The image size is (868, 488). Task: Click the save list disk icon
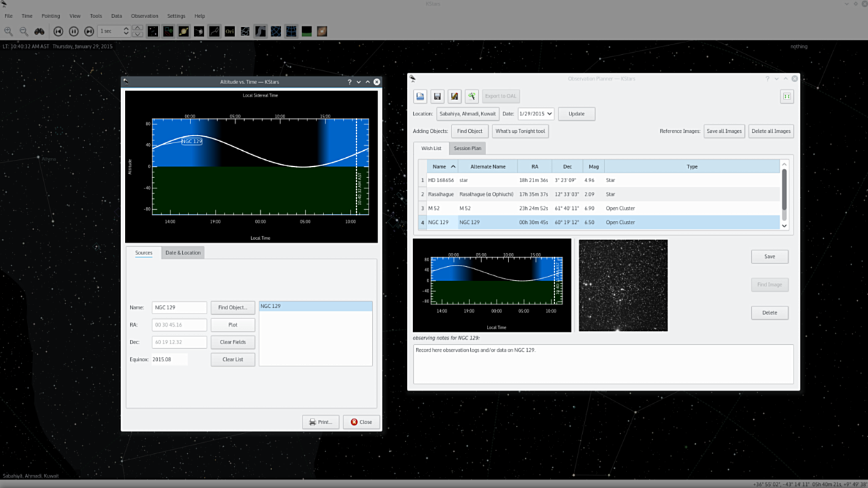click(437, 96)
